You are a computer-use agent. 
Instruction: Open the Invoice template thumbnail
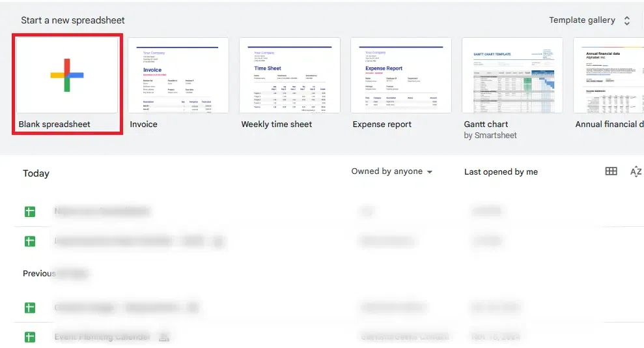click(178, 75)
